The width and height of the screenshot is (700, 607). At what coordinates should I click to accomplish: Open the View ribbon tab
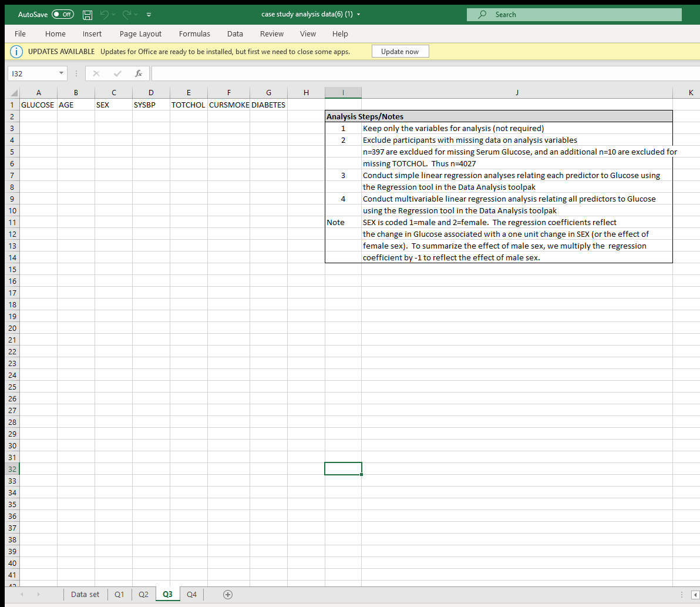point(308,34)
